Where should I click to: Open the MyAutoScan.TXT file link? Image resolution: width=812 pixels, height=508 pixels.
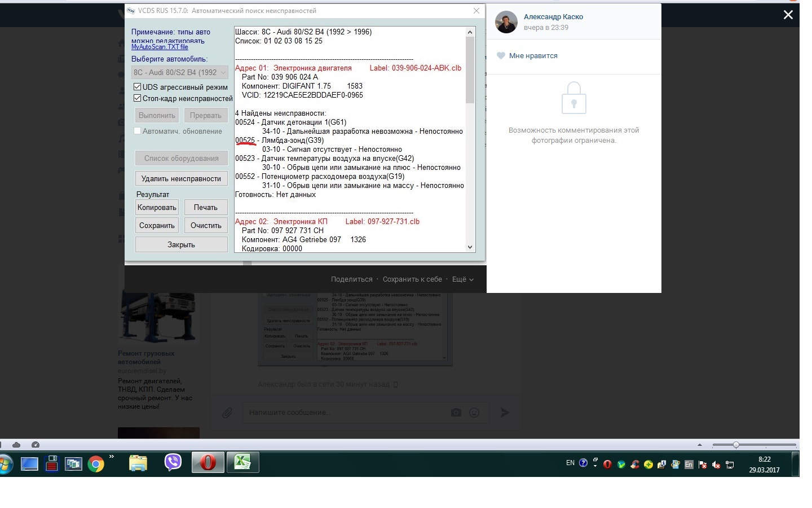[x=160, y=47]
